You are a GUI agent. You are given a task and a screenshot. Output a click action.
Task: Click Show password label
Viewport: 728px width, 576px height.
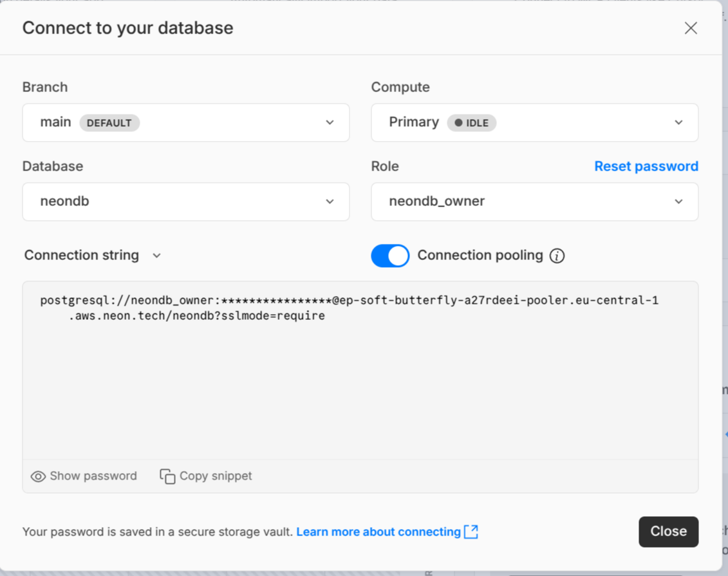coord(93,476)
